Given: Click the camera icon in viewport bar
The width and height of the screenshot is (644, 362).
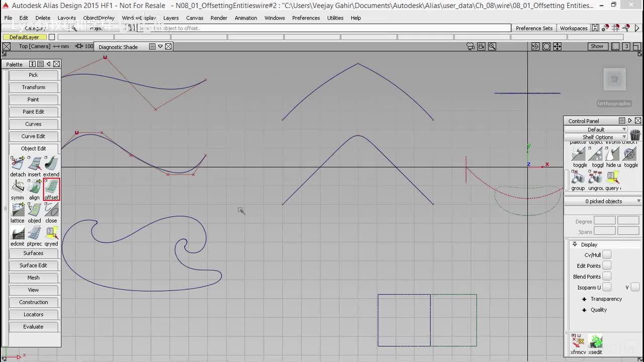Looking at the screenshot, I should [x=470, y=46].
